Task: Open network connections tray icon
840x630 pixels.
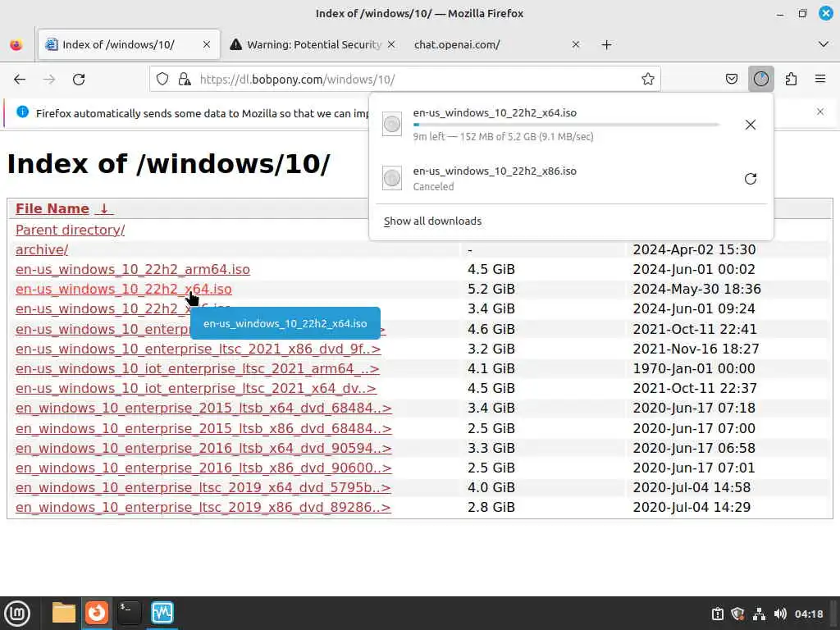Action: coord(759,614)
